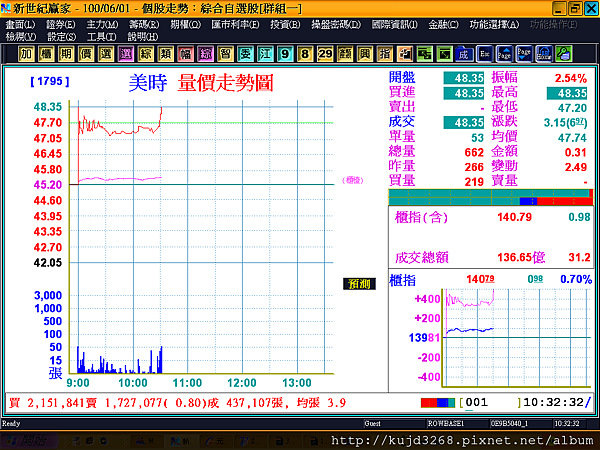The image size is (600, 450).
Task: Click the cyan 委 toolbar icon
Action: [x=245, y=54]
